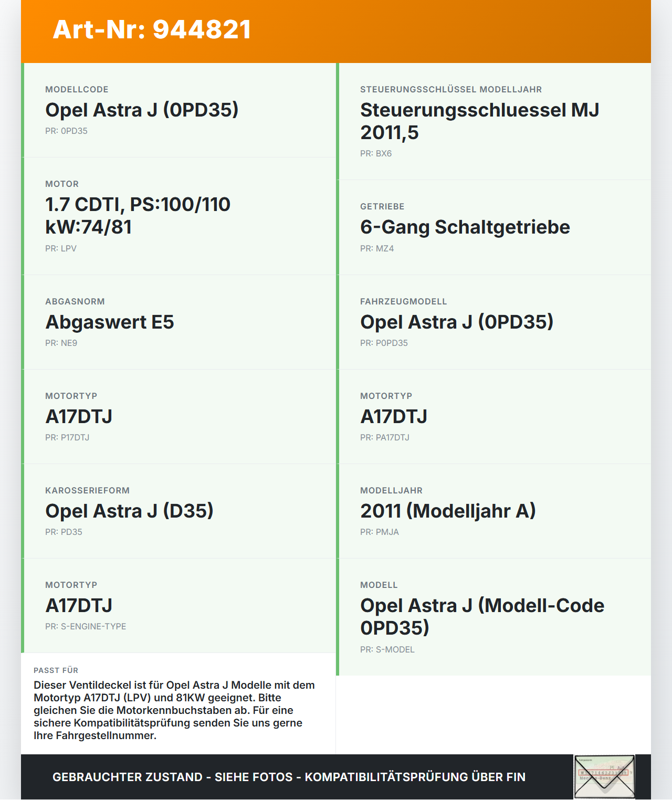Select Fahrzeugmodell Opel Astra J (0PD35)
Image resolution: width=672 pixels, height=800 pixels.
493,322
